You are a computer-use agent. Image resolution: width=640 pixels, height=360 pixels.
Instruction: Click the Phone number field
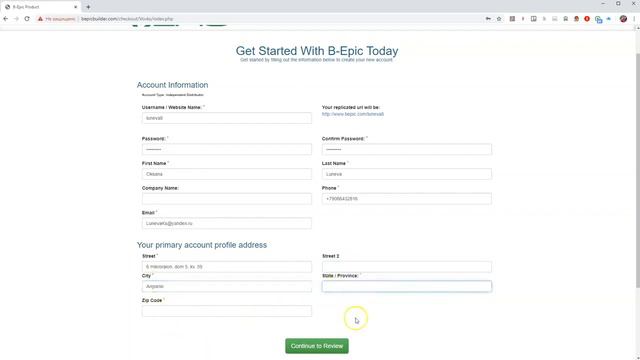(x=407, y=199)
